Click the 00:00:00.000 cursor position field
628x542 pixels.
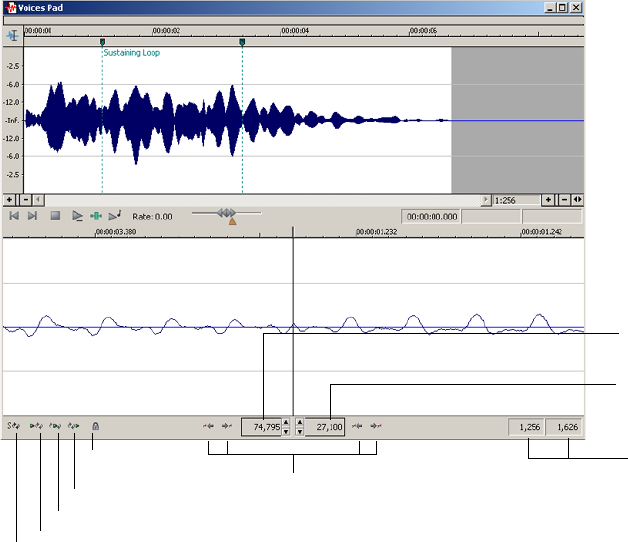click(432, 217)
